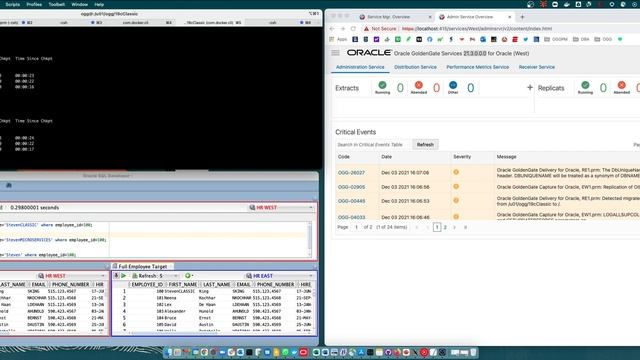Click the SQL worksheet vertical scrollbar
This screenshot has width=640, height=360.
[x=310, y=239]
